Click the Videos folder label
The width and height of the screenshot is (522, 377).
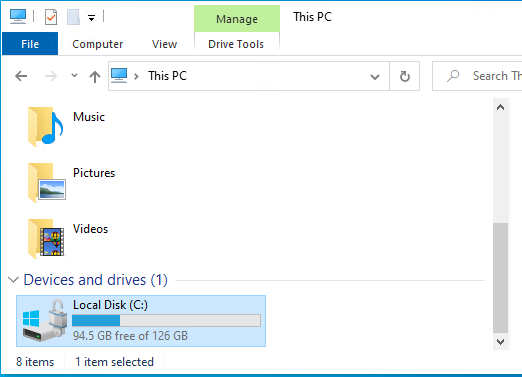click(91, 229)
